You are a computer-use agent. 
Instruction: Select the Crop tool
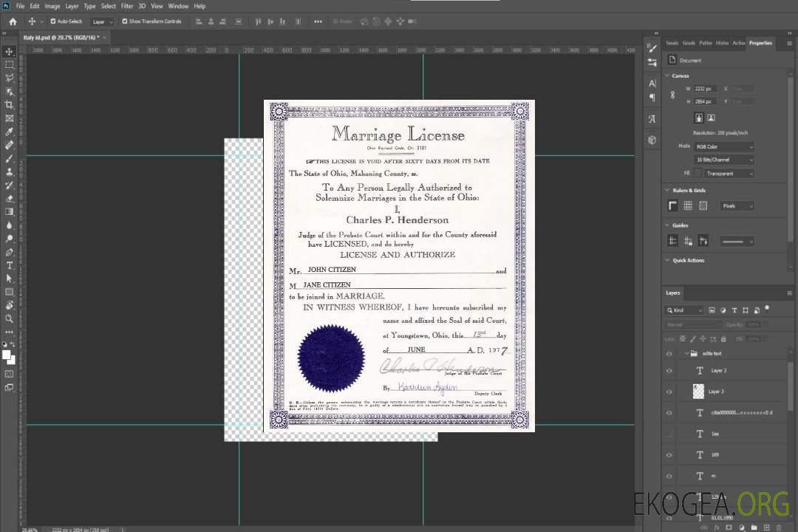coord(9,105)
